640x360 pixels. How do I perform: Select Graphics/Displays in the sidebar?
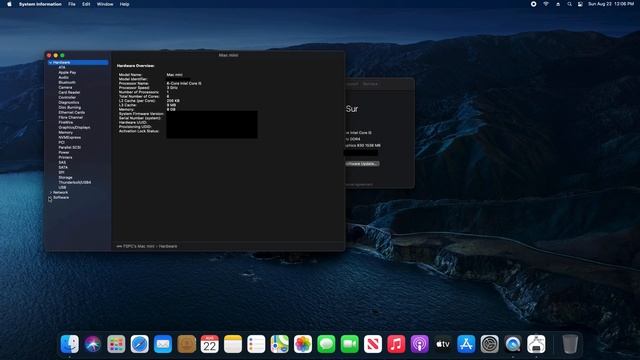click(74, 127)
